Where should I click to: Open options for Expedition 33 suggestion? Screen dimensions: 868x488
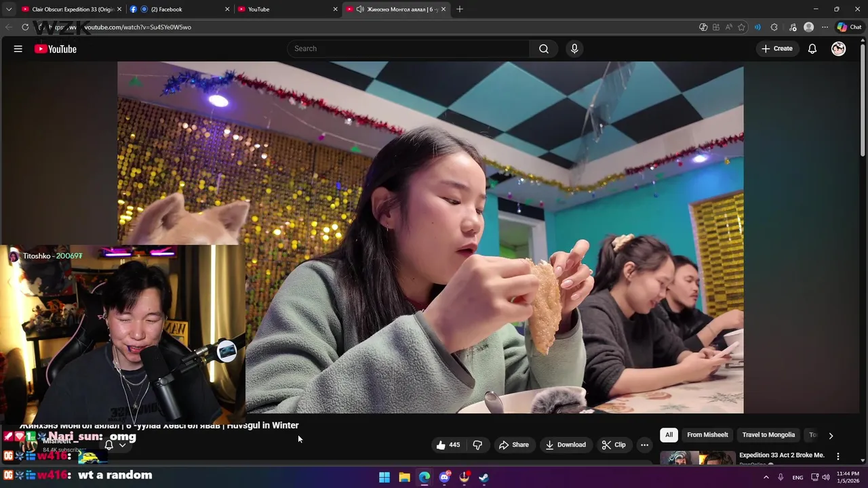pos(838,456)
